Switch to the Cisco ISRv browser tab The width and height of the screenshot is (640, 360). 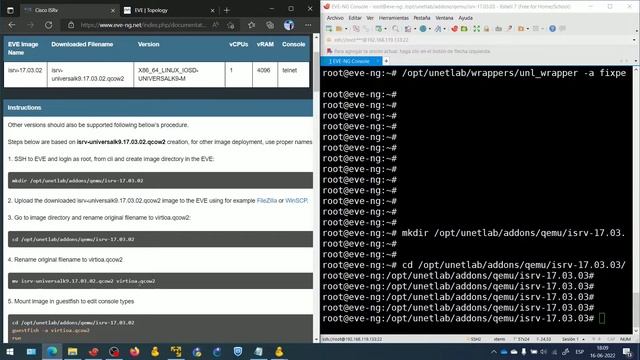pyautogui.click(x=68, y=10)
